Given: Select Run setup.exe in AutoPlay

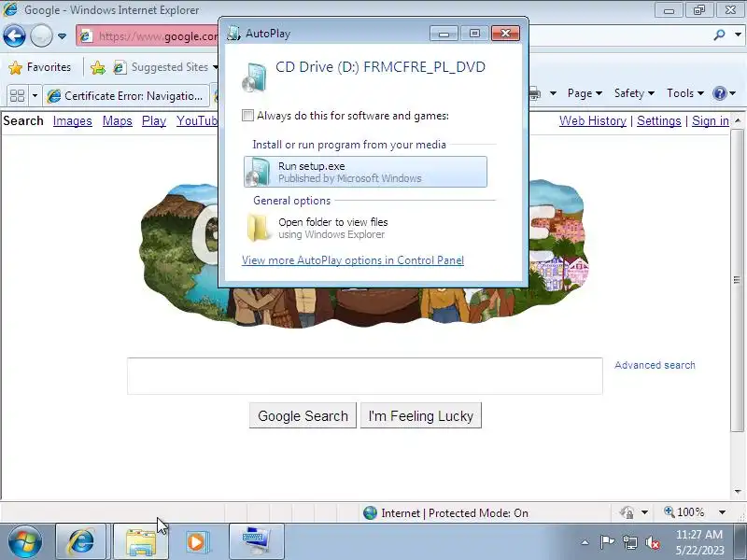Looking at the screenshot, I should click(x=365, y=172).
